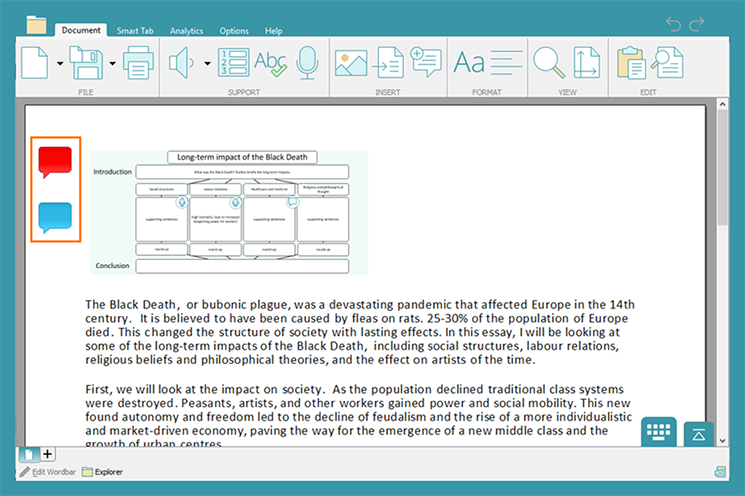The width and height of the screenshot is (745, 496).
Task: Click the vertical scrollbar thumb
Action: click(x=723, y=168)
